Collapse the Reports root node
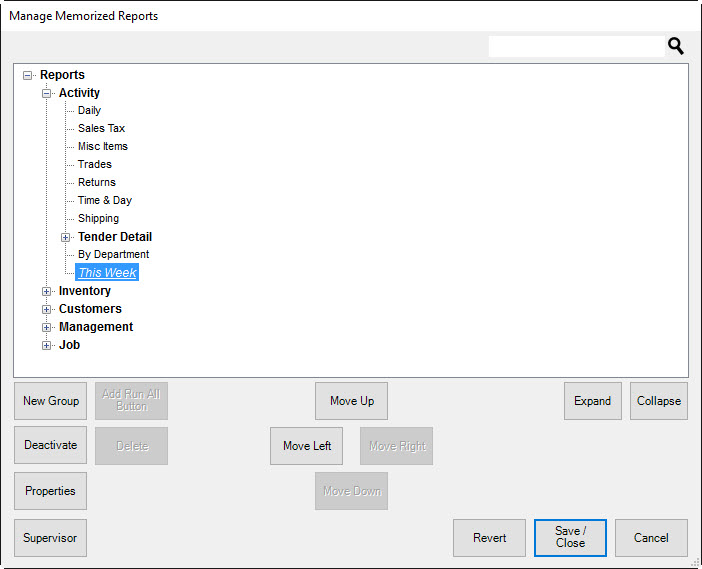 tap(28, 75)
